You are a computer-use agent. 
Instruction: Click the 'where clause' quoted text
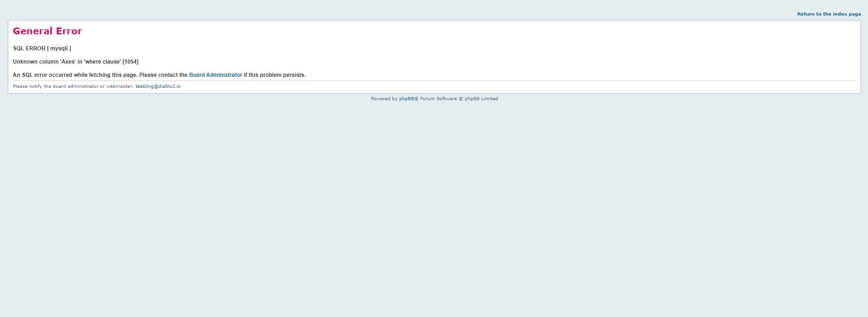(x=102, y=62)
